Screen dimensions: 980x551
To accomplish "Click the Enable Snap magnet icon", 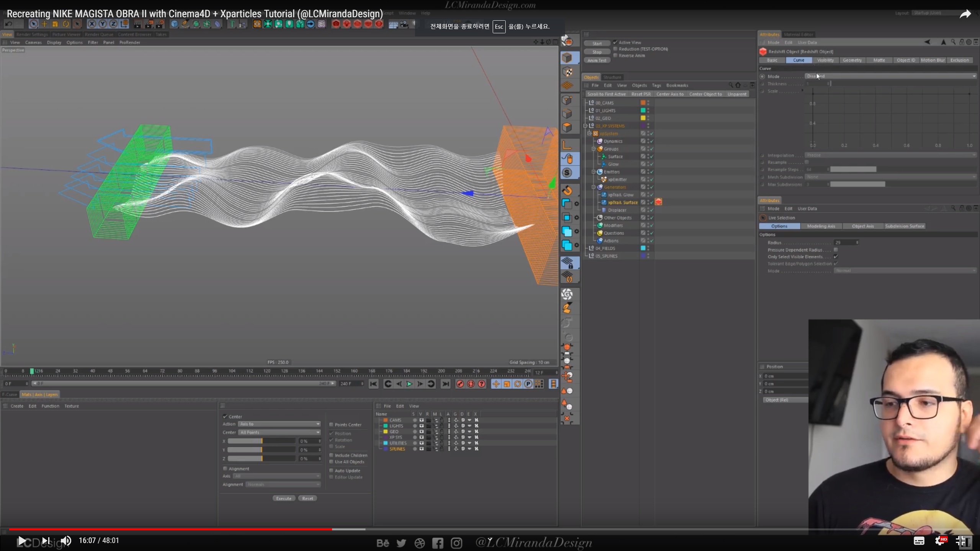I will 567,190.
